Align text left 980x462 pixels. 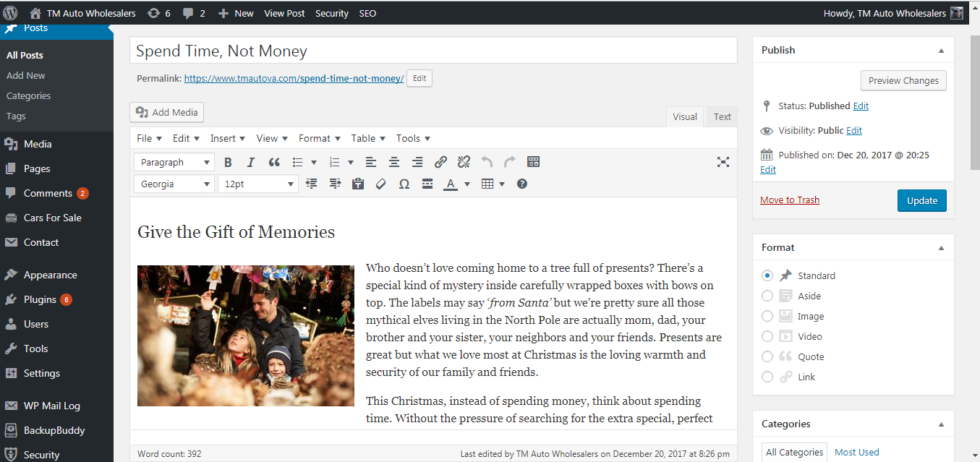coord(370,162)
